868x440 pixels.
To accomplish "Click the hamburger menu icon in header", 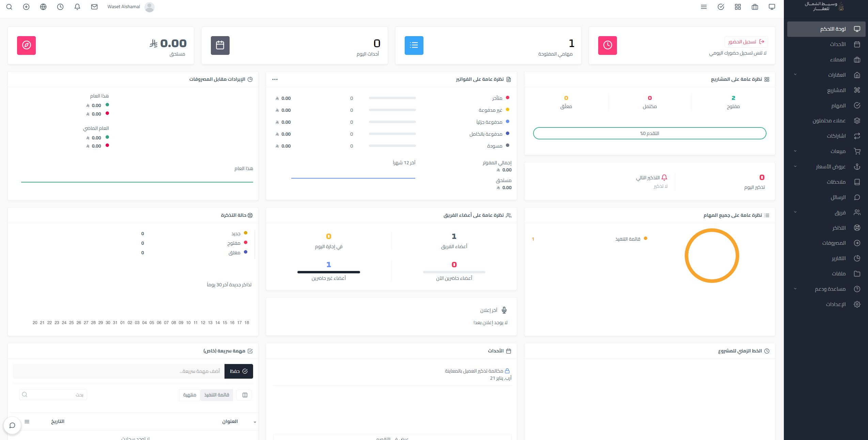I will pos(704,7).
